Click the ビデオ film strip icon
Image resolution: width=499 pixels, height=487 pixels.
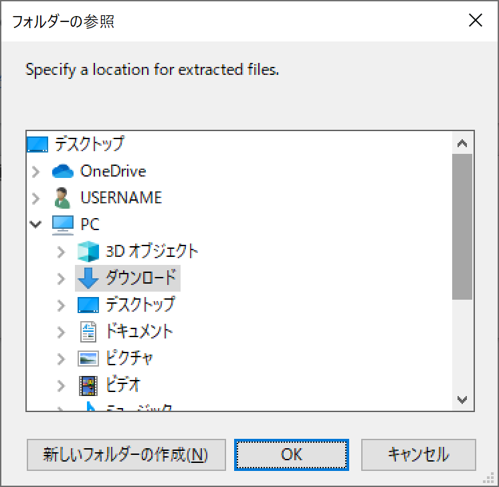(88, 386)
